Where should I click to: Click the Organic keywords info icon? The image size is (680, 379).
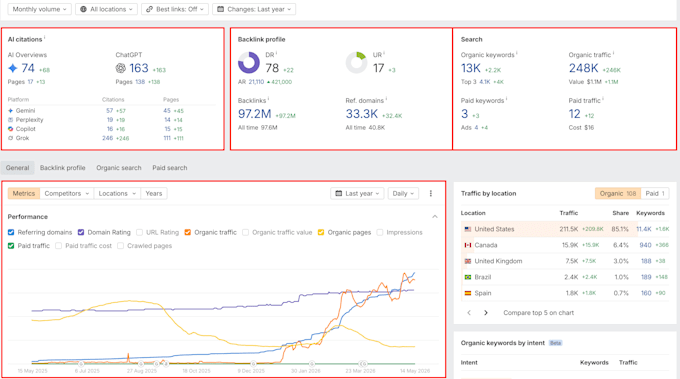(517, 53)
